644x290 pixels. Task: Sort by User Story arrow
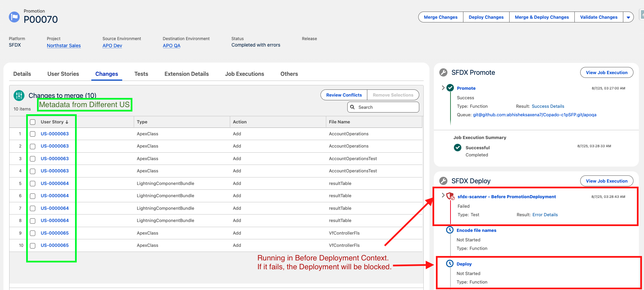tap(67, 122)
